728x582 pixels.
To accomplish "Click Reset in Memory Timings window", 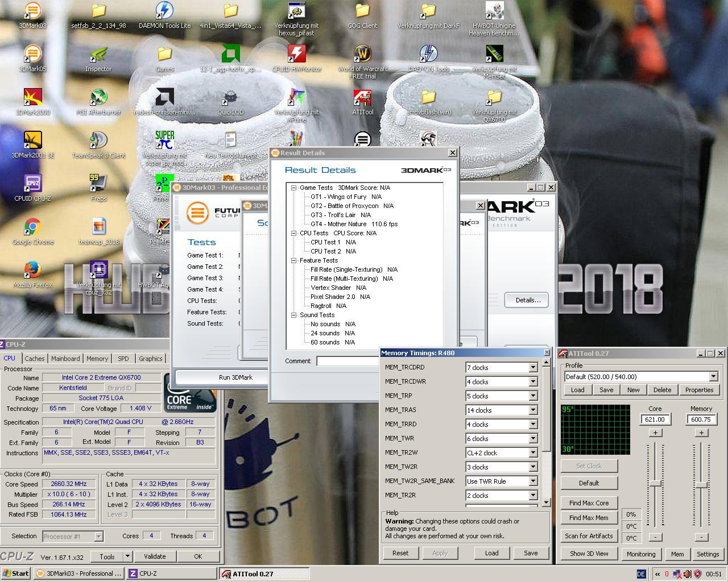I will (x=400, y=553).
